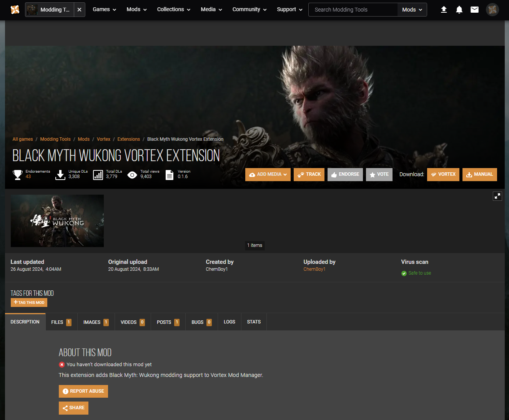Open the Modding Tools game tab
The width and height of the screenshot is (509, 420).
click(49, 10)
